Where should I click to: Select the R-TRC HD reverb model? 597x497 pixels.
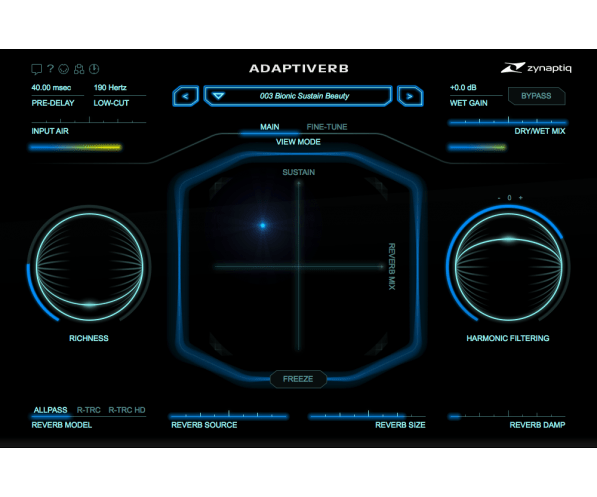(x=127, y=410)
